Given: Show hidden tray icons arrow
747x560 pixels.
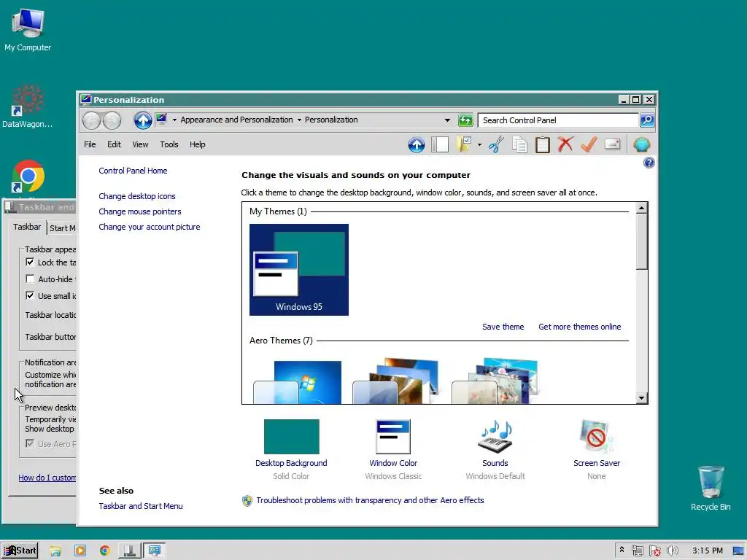Looking at the screenshot, I should [622, 550].
